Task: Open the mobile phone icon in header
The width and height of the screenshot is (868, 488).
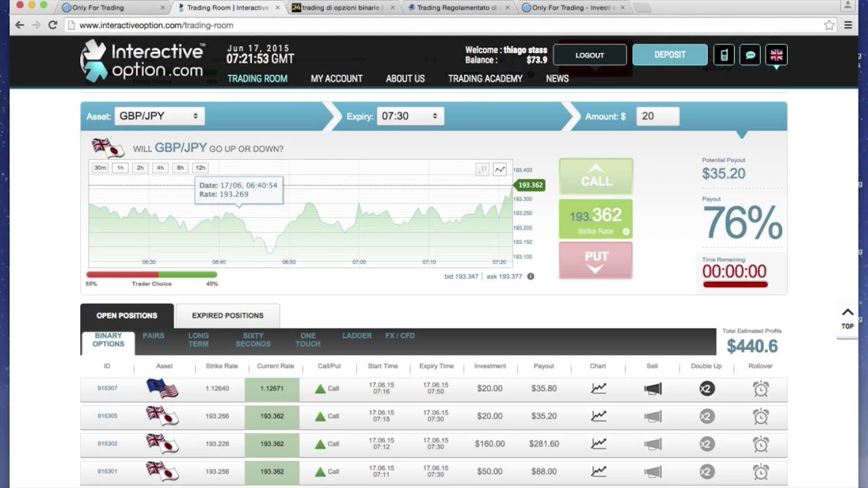Action: pyautogui.click(x=724, y=55)
